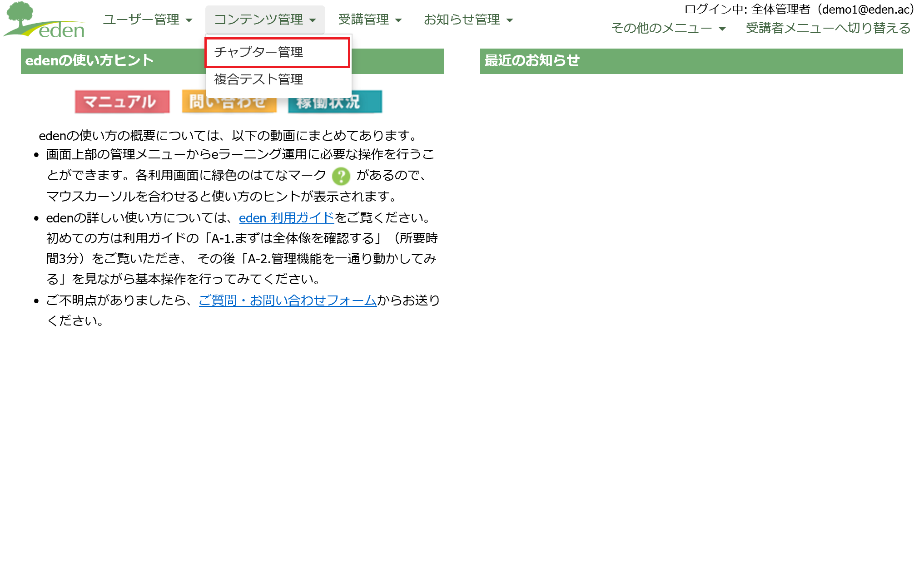Select 複合テスト管理 from the menu
The image size is (924, 581).
tap(259, 79)
